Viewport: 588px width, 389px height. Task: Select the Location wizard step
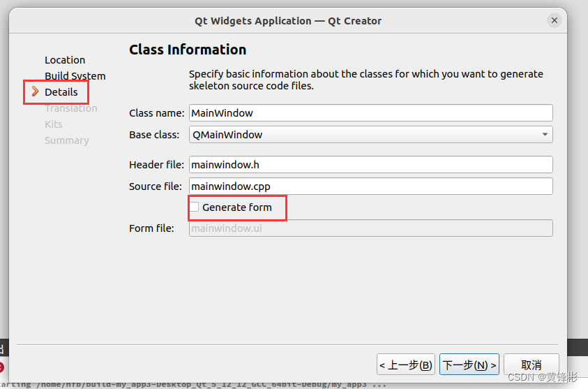(65, 60)
